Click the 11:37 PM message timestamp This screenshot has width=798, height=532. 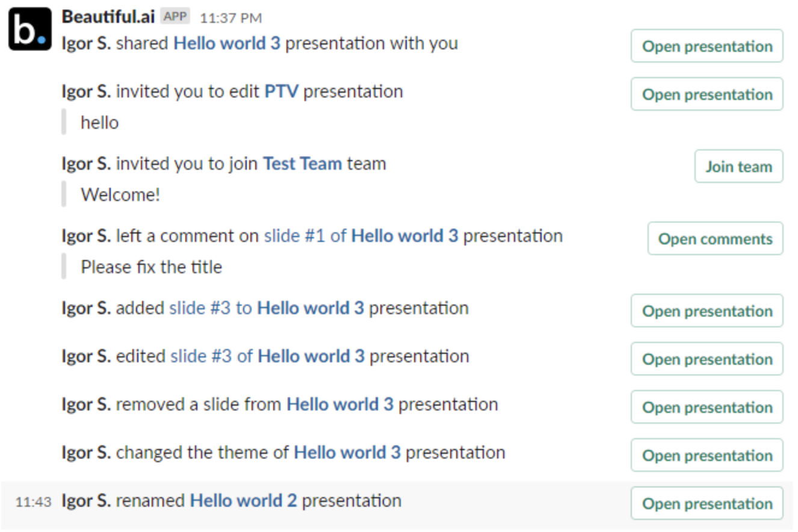tap(231, 18)
